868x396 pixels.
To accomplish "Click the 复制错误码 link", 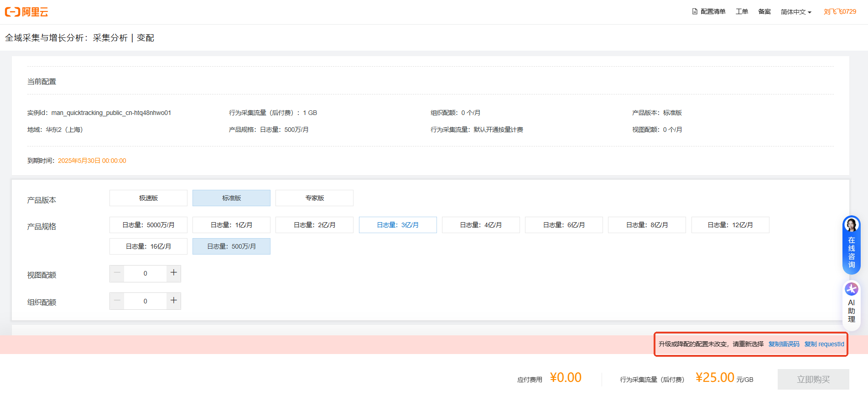I will [x=784, y=344].
